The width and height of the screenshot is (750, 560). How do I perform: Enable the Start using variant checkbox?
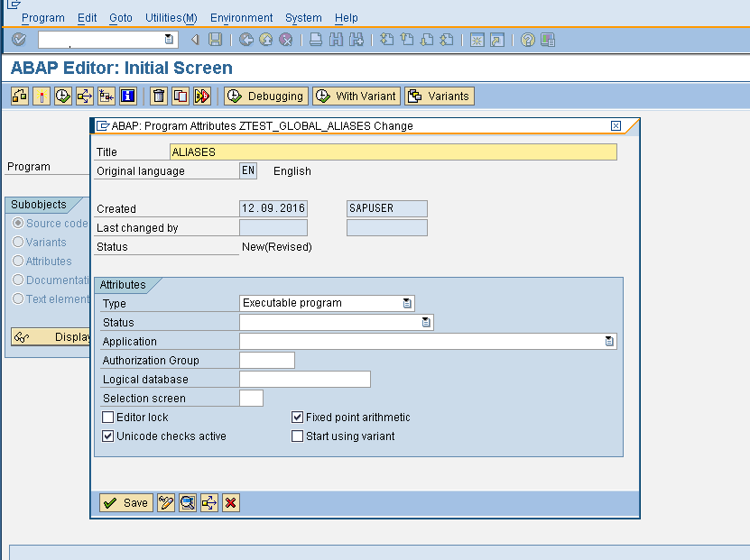[x=297, y=436]
